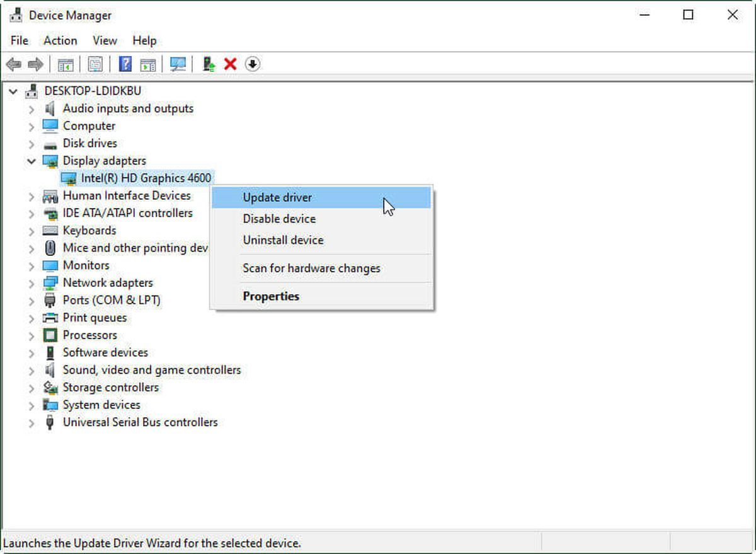Expand Sound, video and game controllers

(x=31, y=370)
